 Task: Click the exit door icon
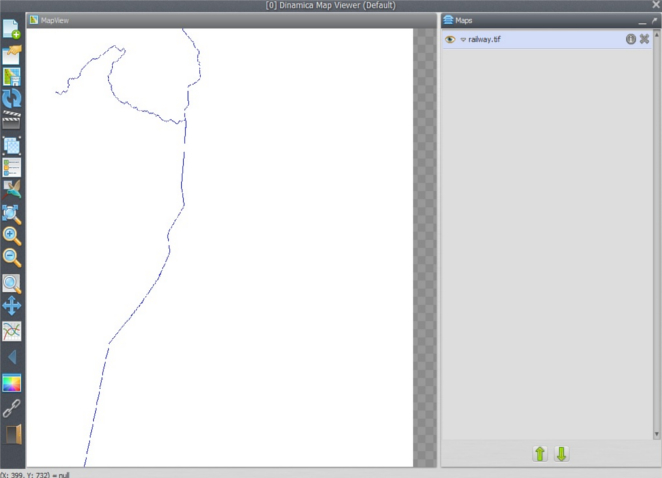[12, 432]
